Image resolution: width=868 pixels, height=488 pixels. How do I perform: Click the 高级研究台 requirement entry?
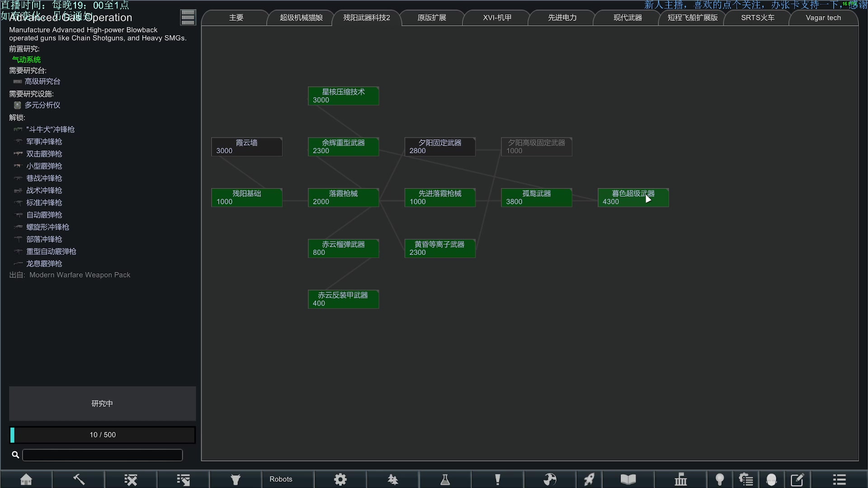point(37,81)
